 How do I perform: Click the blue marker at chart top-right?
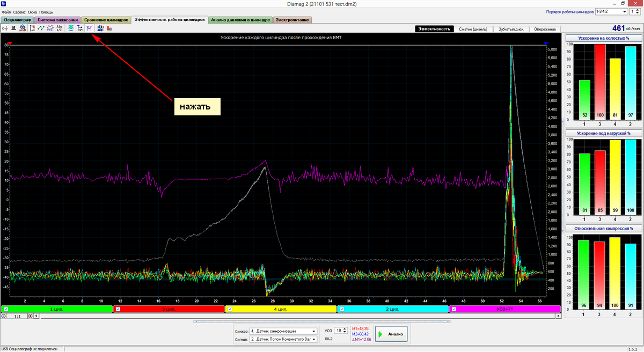point(546,43)
